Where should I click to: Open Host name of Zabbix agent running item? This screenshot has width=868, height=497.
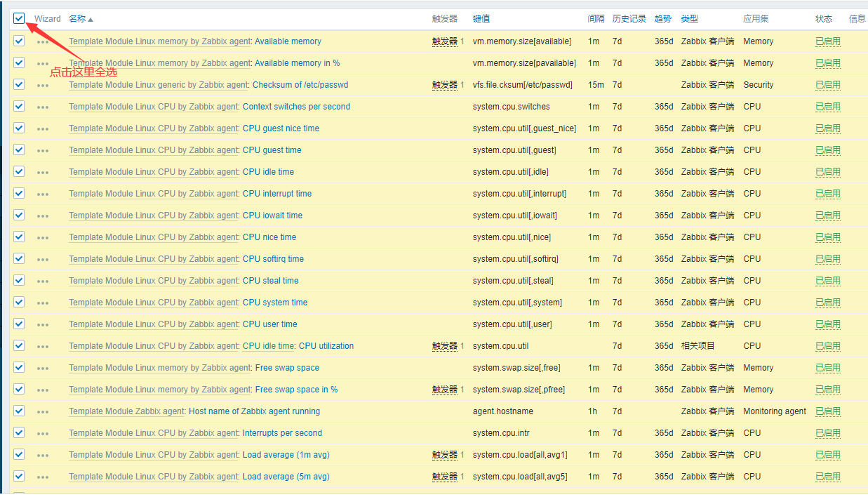tap(254, 411)
